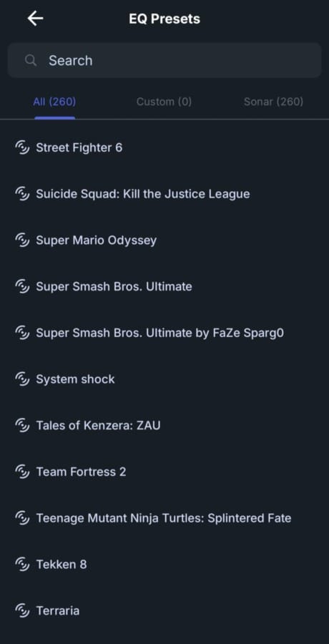Click the Sonar icon beside Terraria

click(22, 611)
